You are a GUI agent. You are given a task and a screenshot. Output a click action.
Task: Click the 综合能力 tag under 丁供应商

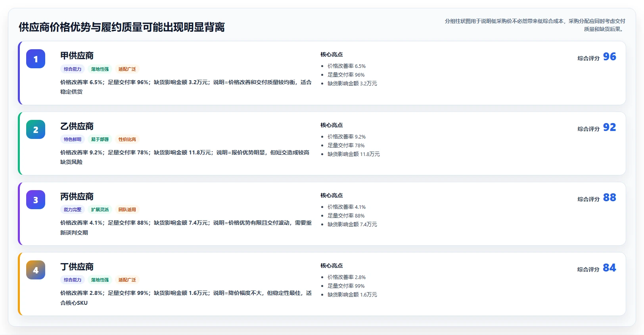click(x=73, y=280)
